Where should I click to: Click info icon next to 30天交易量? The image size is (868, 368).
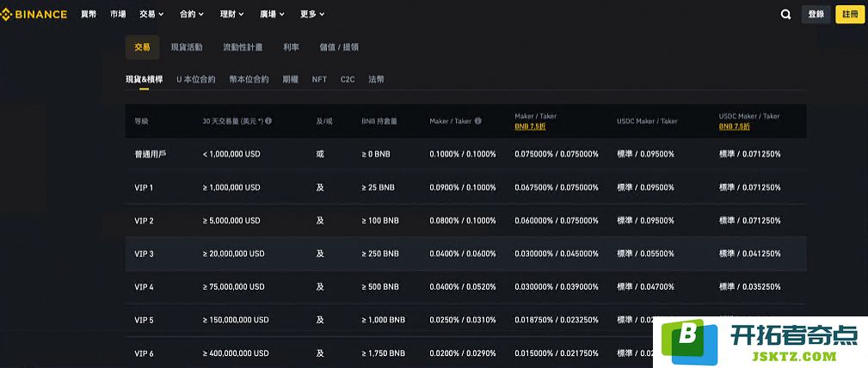tap(268, 120)
